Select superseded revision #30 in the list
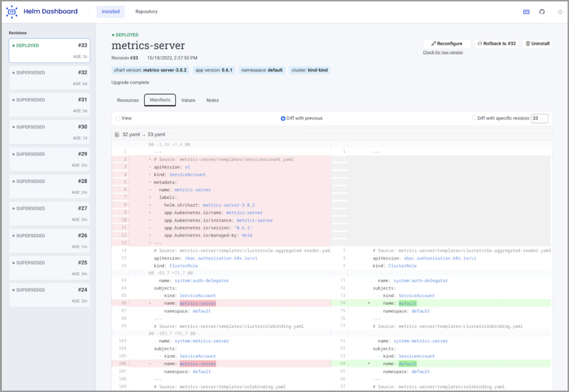569x392 pixels. pyautogui.click(x=49, y=132)
